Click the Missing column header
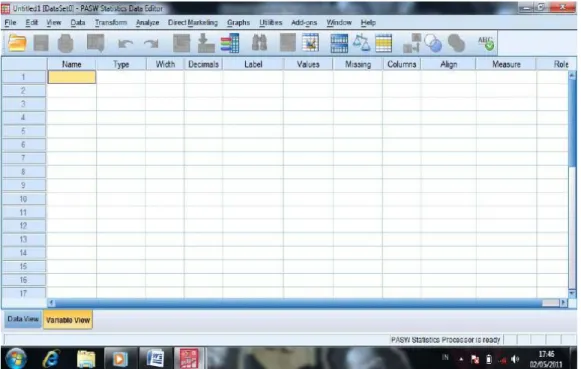Screen dimensions: 581x369 coord(358,64)
